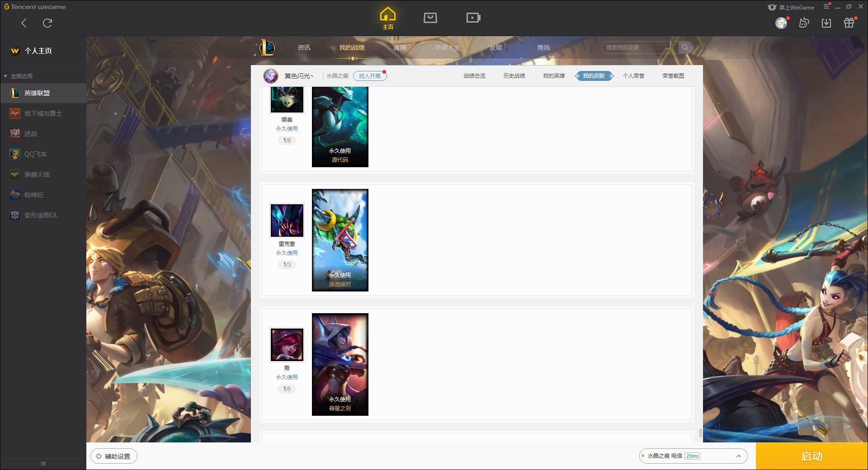
Task: Select 逆战 in sidebar
Action: point(43,134)
